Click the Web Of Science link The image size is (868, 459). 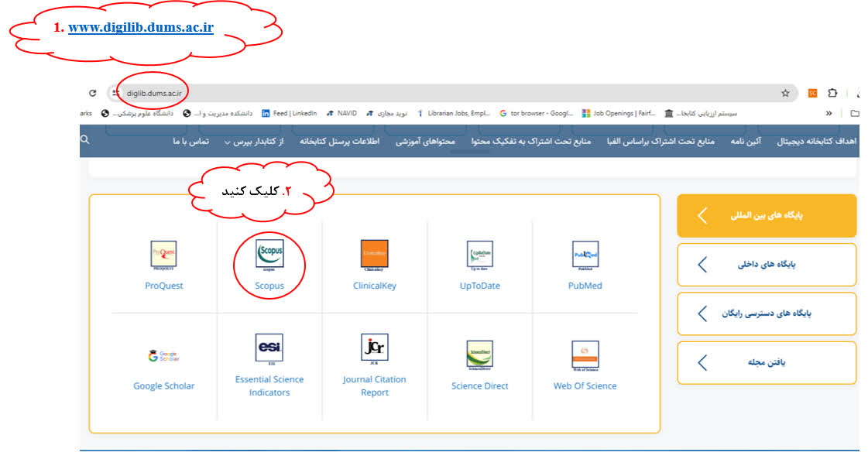point(585,385)
